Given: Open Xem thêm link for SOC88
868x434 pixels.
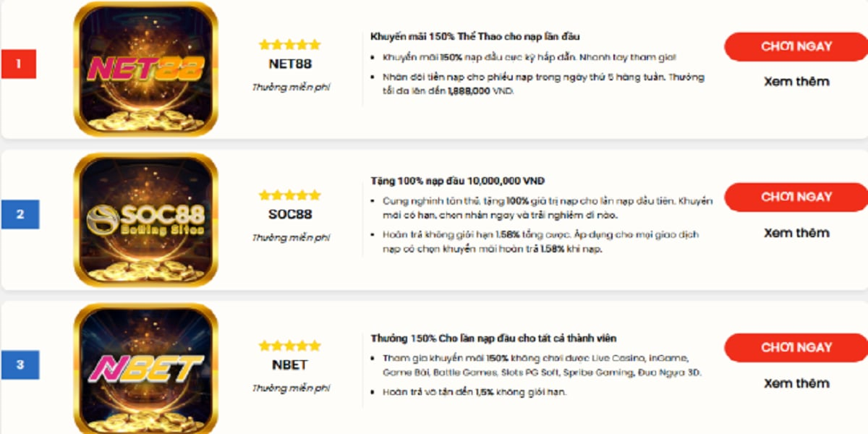Looking at the screenshot, I should [796, 233].
